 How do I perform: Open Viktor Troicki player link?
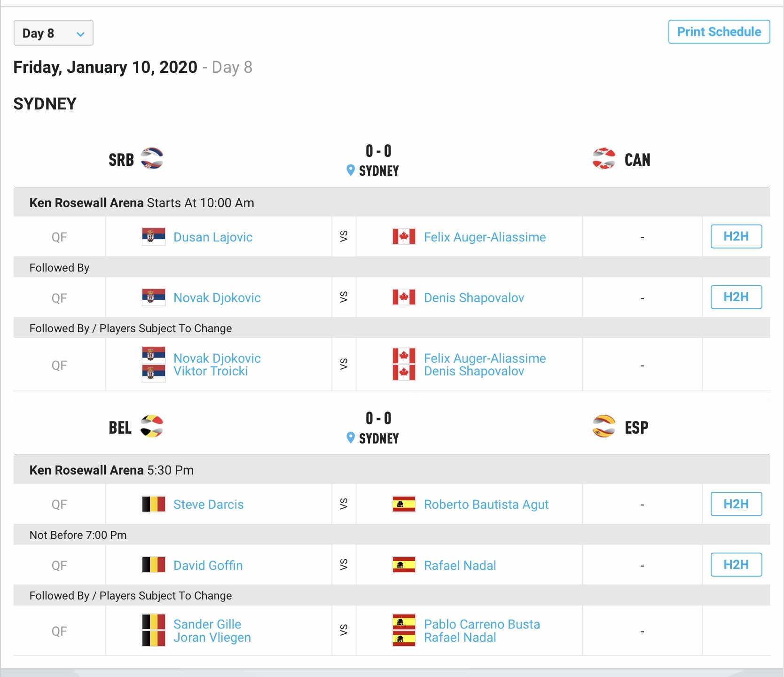(211, 372)
